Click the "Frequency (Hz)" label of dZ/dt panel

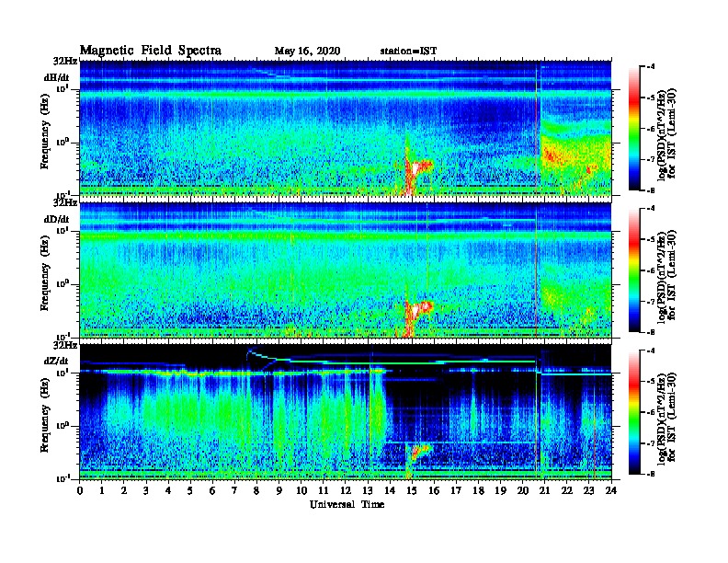(45, 415)
